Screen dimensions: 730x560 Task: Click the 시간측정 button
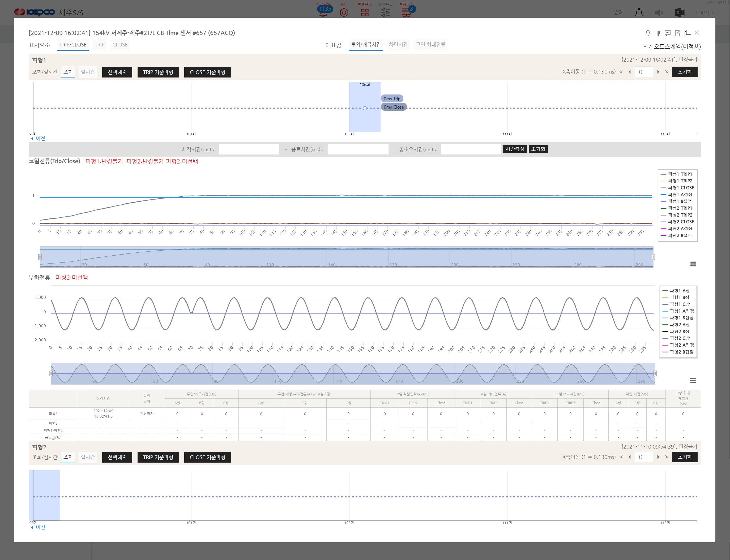click(x=515, y=149)
